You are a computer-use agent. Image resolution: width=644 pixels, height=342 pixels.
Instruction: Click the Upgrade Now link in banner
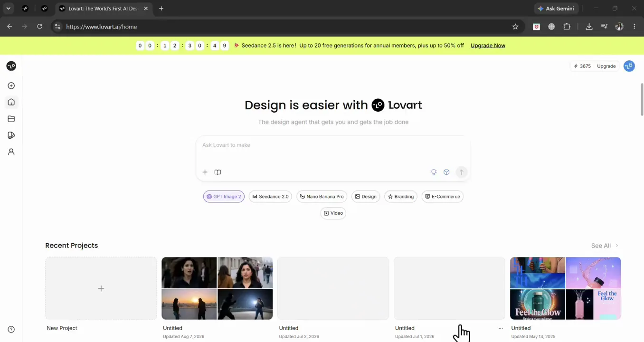pos(488,46)
